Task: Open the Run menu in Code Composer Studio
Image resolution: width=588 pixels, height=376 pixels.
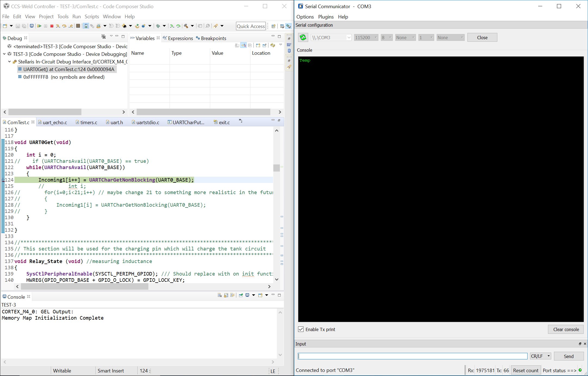Action: [76, 17]
